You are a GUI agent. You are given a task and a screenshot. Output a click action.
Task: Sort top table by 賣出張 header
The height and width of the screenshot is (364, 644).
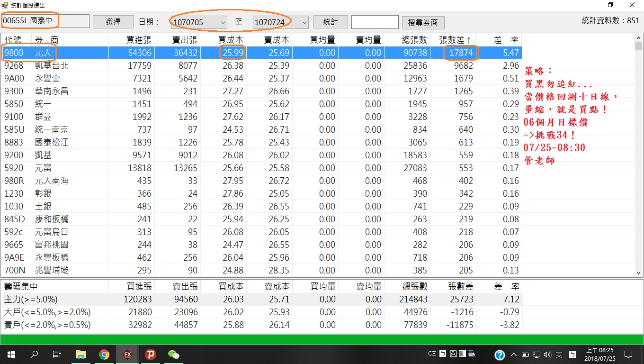tap(178, 40)
